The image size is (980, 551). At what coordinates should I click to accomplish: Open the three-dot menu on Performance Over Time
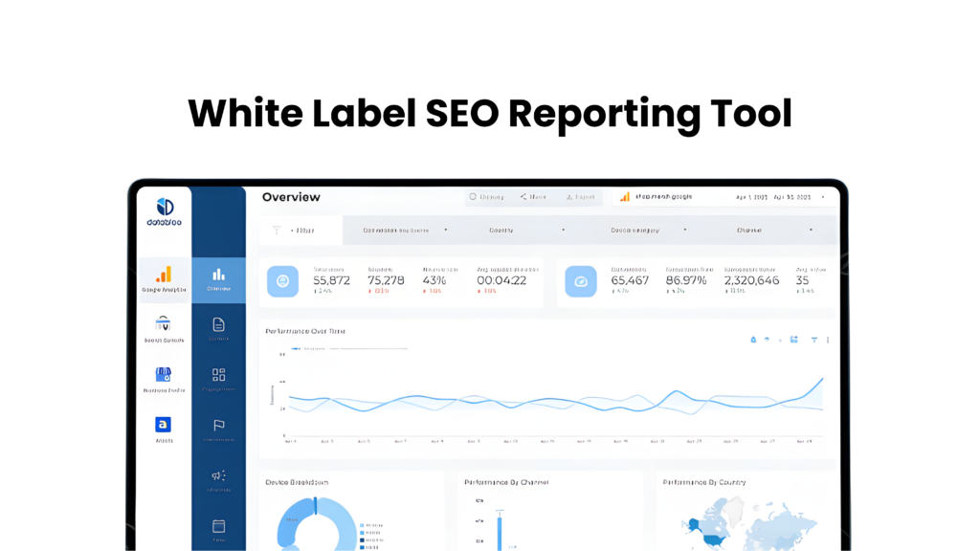[828, 340]
